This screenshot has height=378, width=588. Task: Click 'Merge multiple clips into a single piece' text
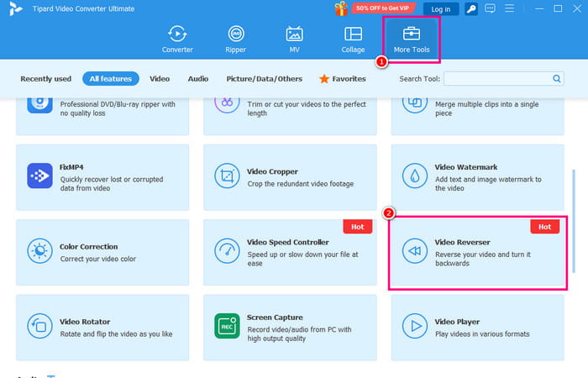pos(486,108)
